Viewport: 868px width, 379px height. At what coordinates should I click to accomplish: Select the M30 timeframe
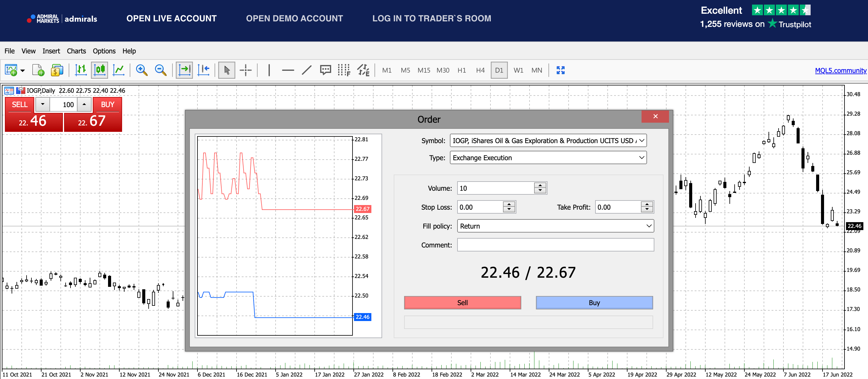pyautogui.click(x=443, y=70)
